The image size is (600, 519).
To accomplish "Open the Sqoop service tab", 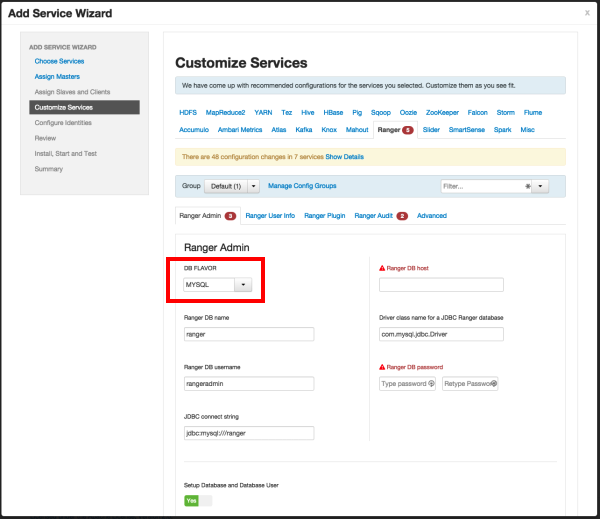I will tap(381, 113).
